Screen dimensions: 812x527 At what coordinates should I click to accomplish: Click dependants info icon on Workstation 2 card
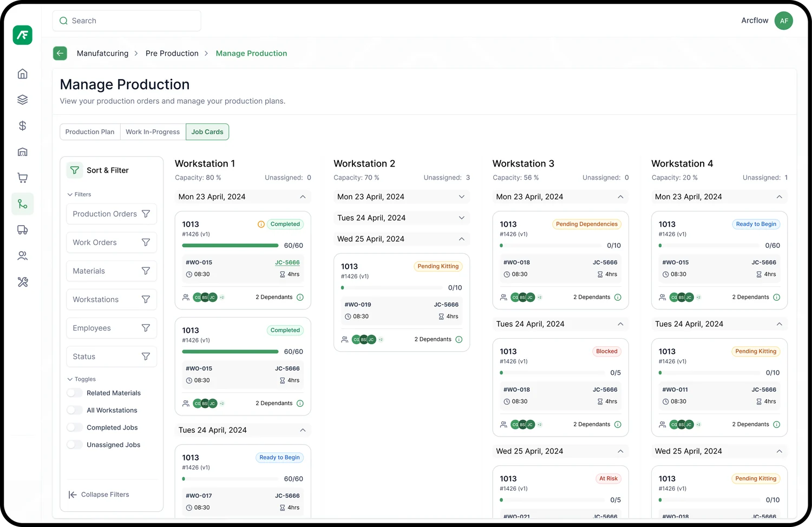[x=459, y=339]
